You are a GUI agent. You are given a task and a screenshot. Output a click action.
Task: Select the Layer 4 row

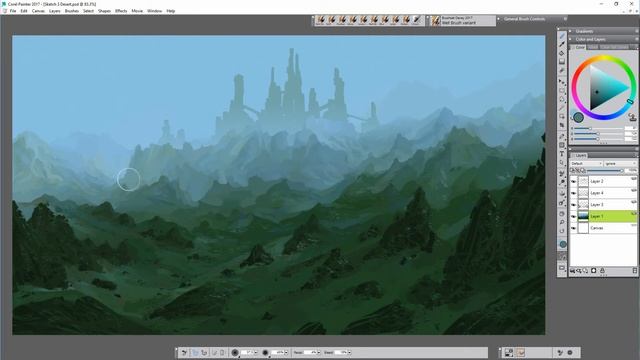tap(604, 193)
